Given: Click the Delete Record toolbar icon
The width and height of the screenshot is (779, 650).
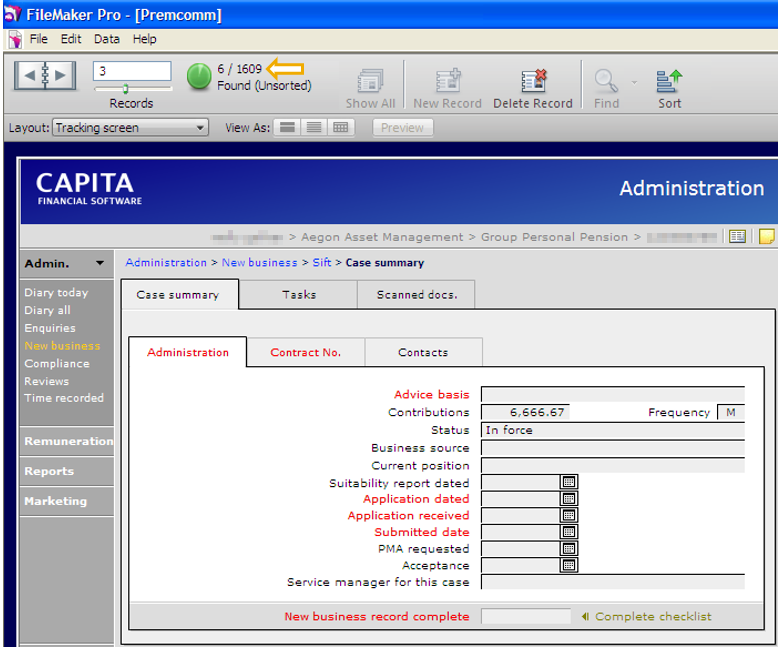Looking at the screenshot, I should tap(532, 81).
